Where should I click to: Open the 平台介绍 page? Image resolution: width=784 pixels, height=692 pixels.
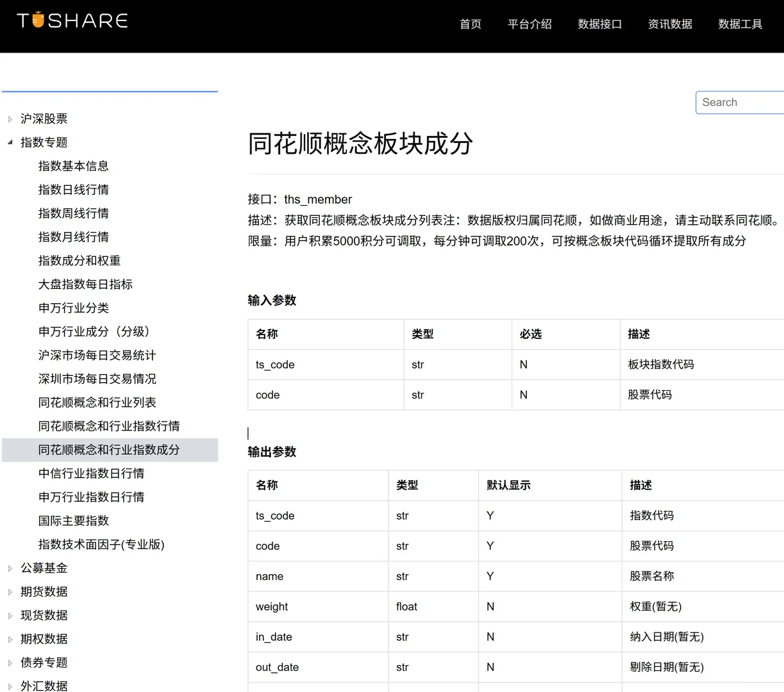[x=530, y=24]
